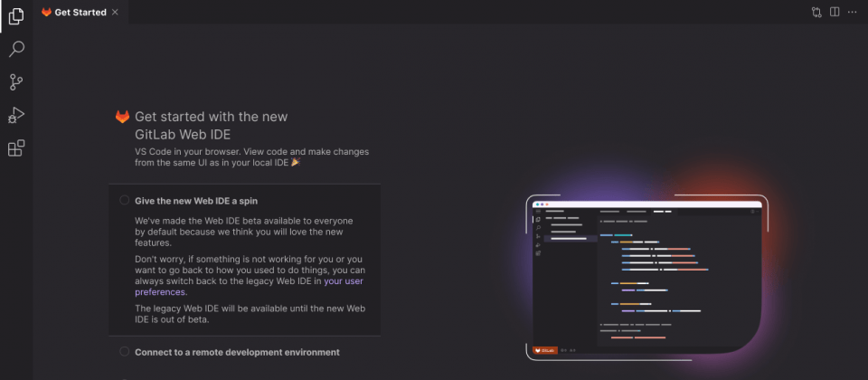Click the 'VS Code in your browser' description
The image size is (868, 380).
(252, 157)
